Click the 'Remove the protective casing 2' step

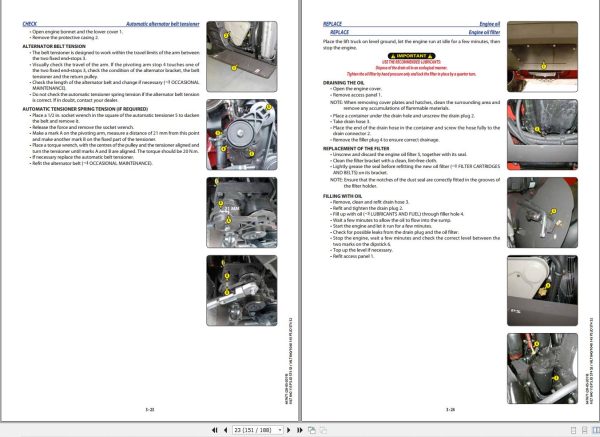(65, 38)
